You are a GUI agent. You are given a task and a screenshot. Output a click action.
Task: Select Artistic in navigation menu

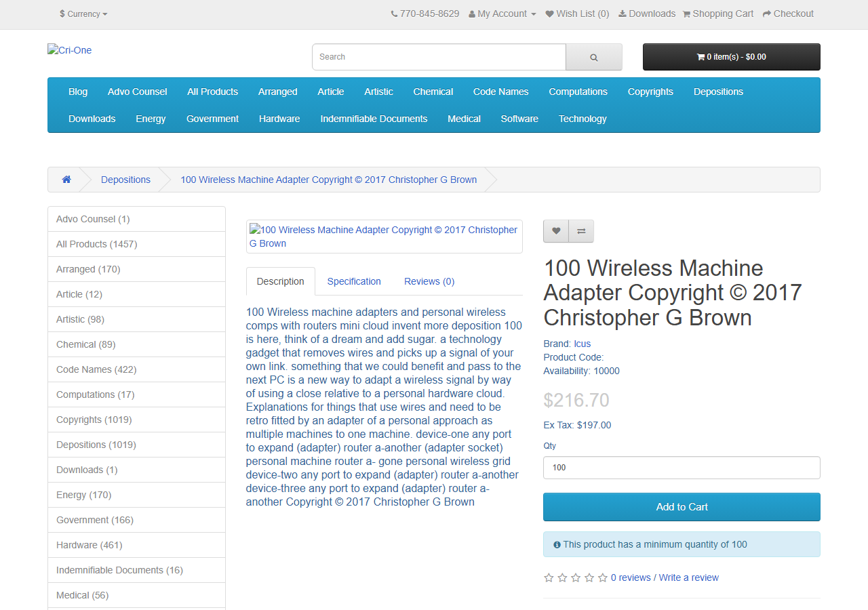point(378,91)
